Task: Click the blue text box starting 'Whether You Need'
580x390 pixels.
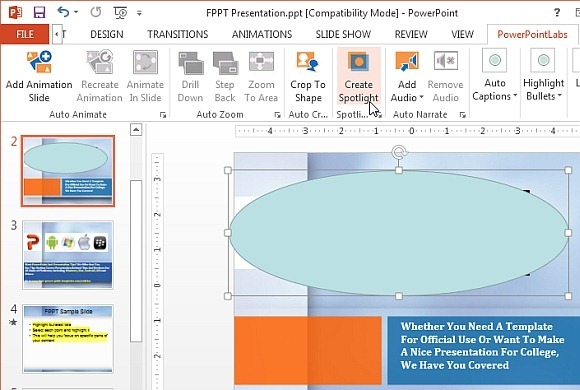Action: tap(483, 350)
